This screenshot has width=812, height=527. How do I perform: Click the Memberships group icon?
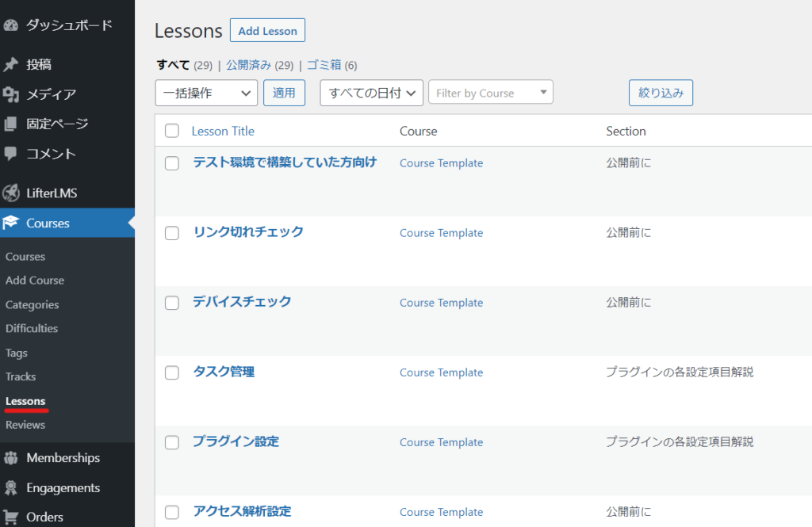(x=10, y=458)
